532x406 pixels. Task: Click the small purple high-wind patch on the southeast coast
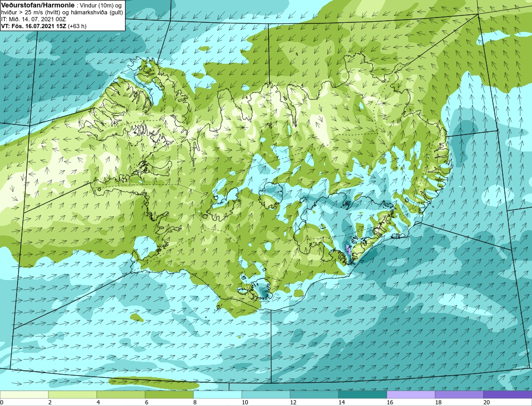click(349, 250)
